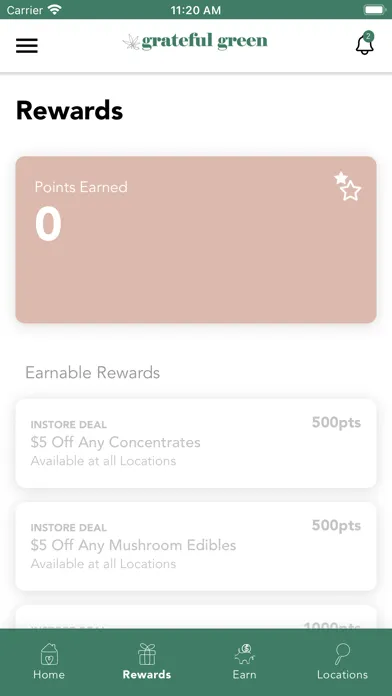This screenshot has height=696, width=392.
Task: Open $5 Off Any Mushroom Edibles reward
Action: (x=196, y=546)
